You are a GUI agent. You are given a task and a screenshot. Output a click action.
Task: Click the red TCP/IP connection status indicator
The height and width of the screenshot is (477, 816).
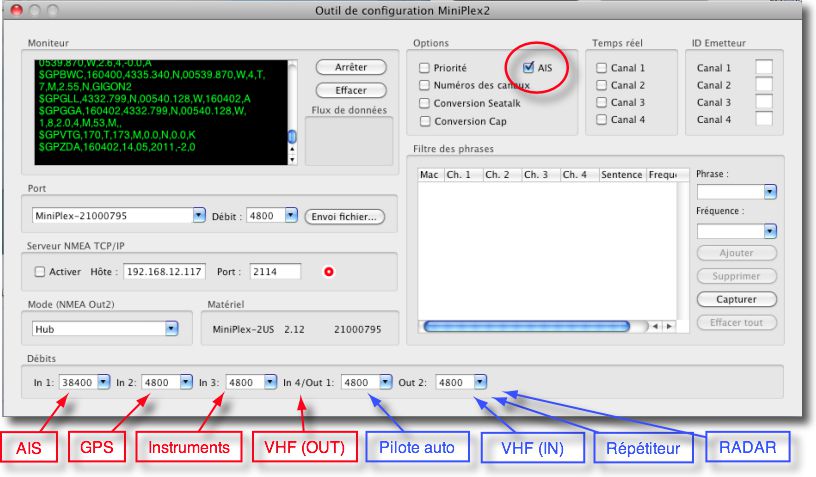329,272
